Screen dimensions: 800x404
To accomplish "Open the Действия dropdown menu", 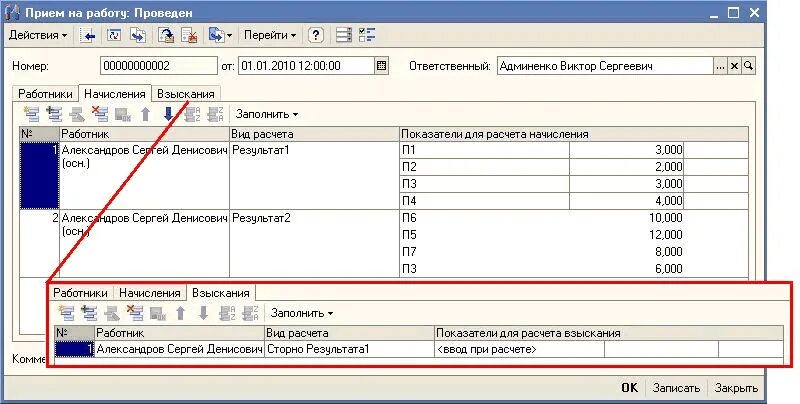I will (38, 35).
